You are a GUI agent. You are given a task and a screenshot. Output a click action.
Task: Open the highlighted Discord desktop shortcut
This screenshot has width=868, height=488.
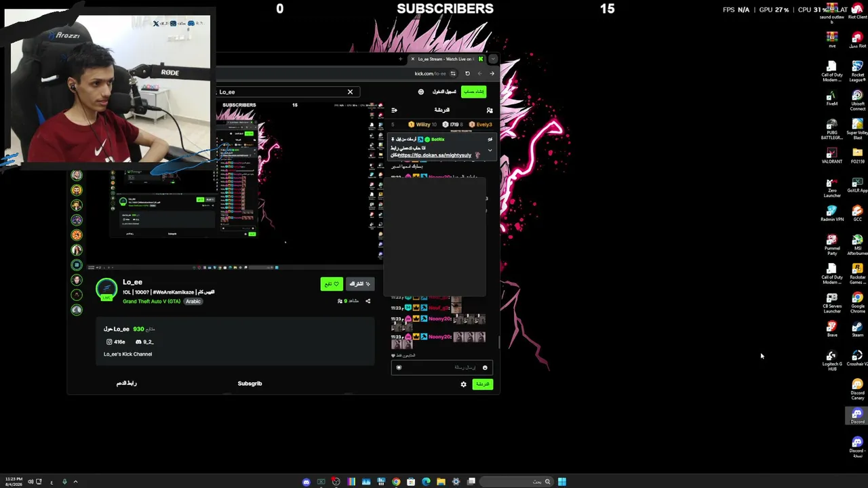pyautogui.click(x=857, y=416)
